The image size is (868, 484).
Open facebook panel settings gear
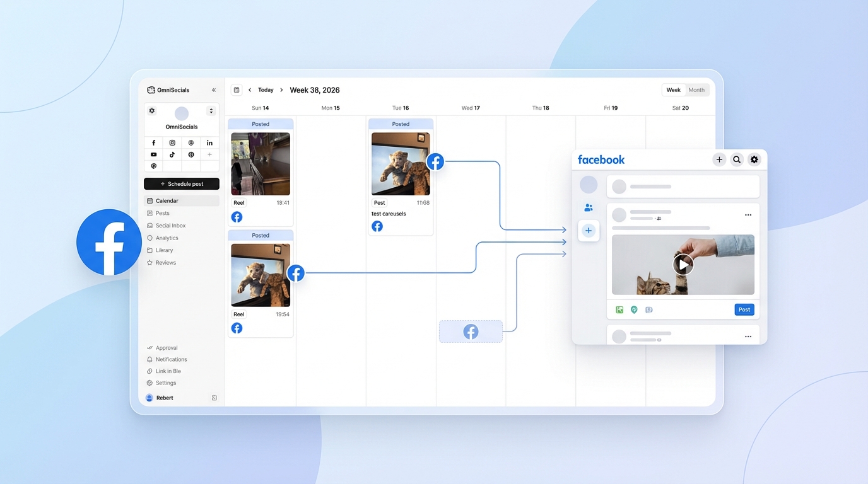coord(754,159)
